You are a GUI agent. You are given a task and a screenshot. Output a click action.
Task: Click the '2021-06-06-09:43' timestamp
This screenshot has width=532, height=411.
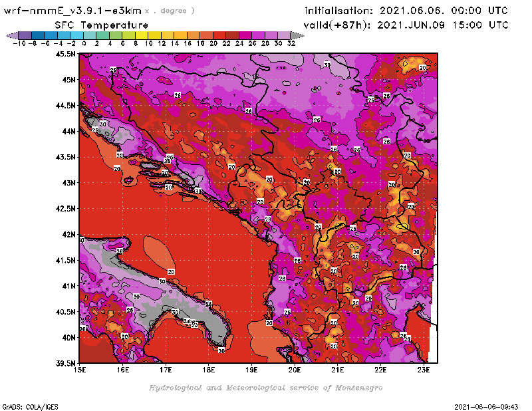click(486, 407)
